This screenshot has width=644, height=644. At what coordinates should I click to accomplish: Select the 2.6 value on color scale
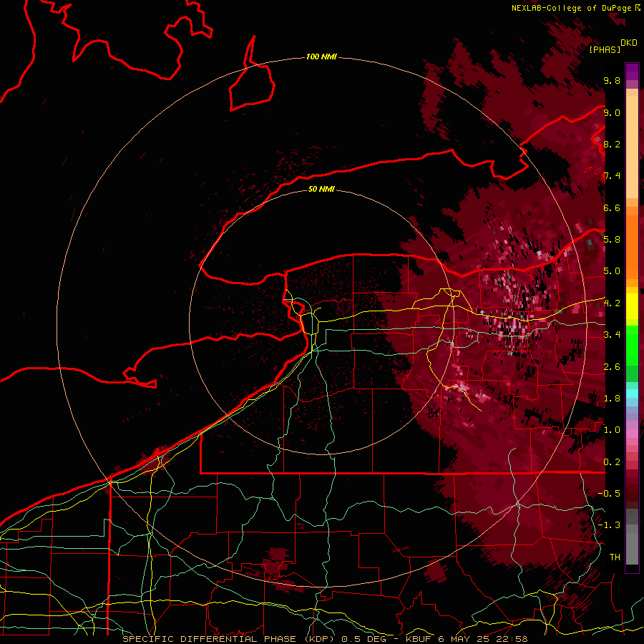612,367
